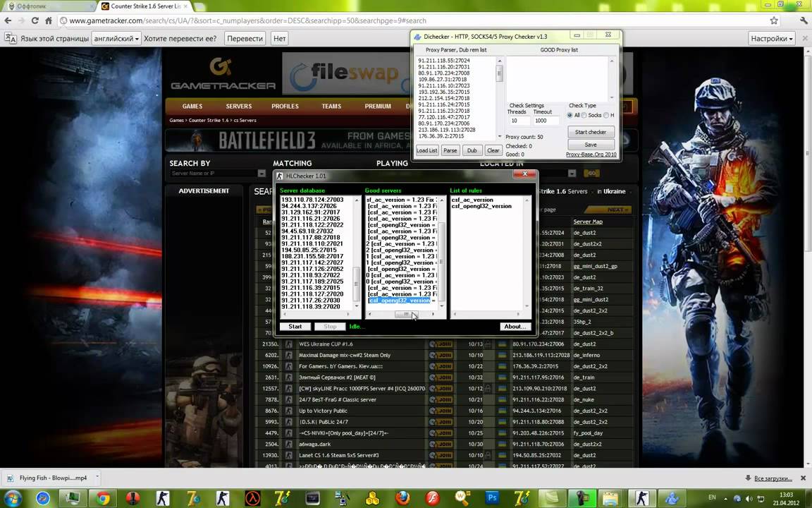Open Windows Start orb
Image resolution: width=812 pixels, height=508 pixels.
click(13, 498)
